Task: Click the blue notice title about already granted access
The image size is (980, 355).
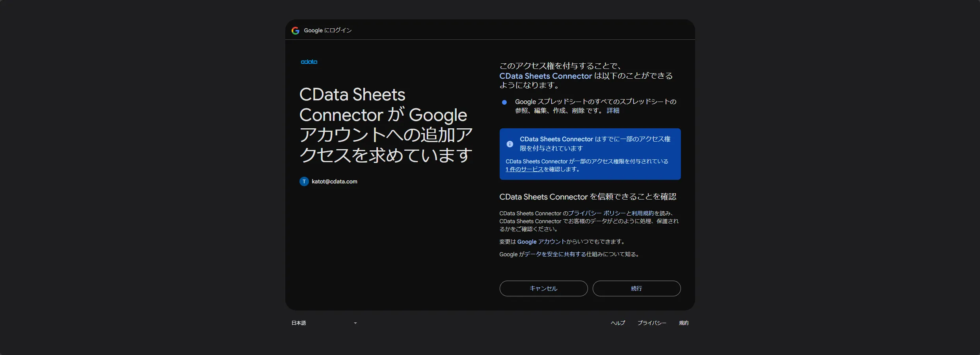Action: [x=595, y=144]
